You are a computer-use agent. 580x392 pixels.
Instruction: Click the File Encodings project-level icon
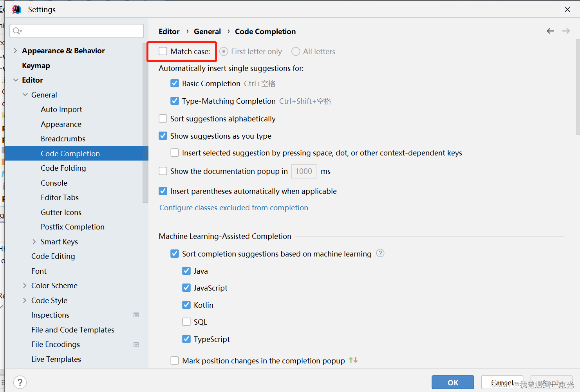pyautogui.click(x=136, y=344)
